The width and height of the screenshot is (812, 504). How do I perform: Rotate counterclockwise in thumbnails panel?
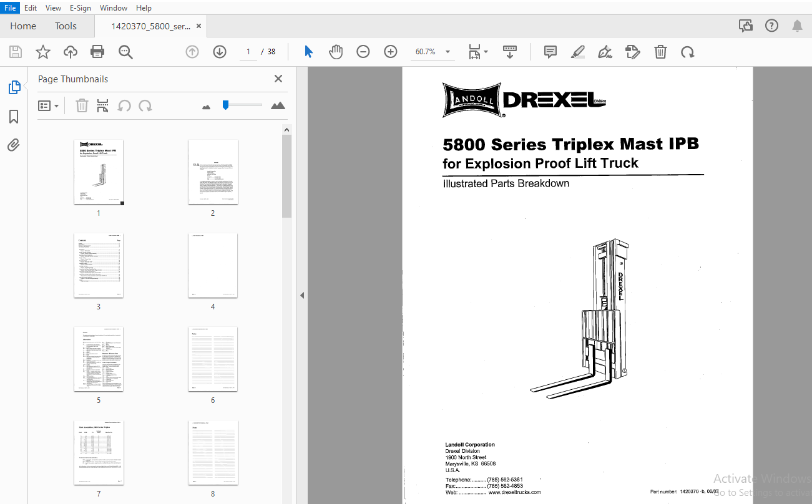124,105
